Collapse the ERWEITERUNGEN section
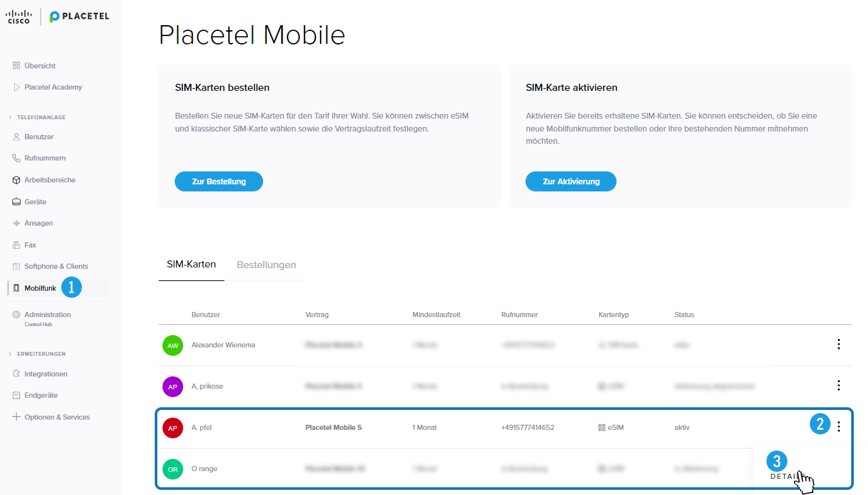 coord(10,354)
